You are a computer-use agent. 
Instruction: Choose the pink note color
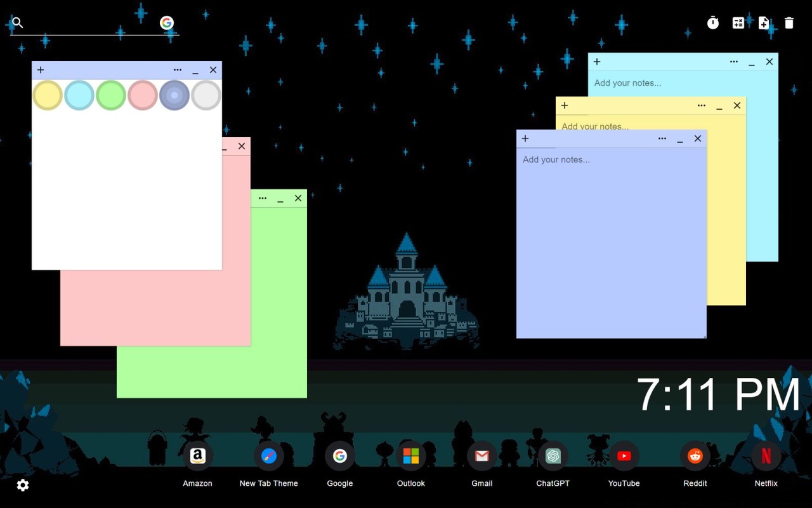pyautogui.click(x=143, y=95)
